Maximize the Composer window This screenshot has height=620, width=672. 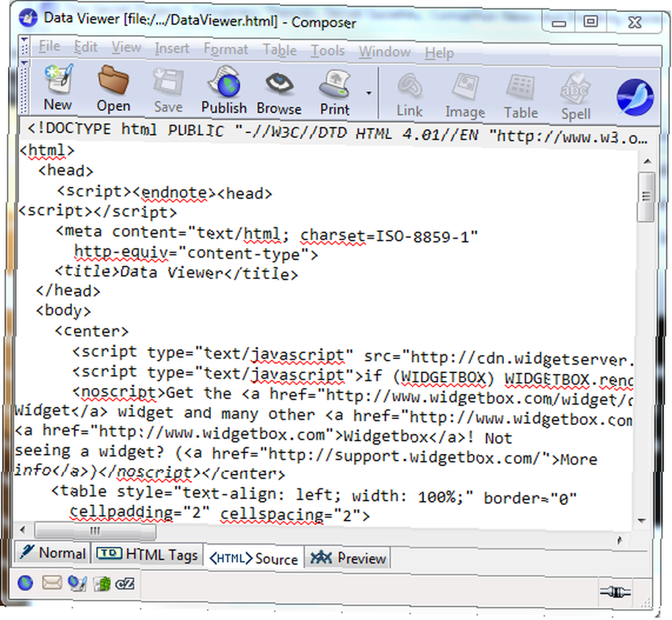(x=590, y=22)
